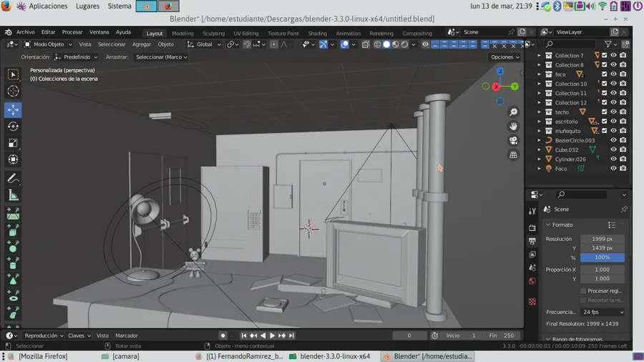Image resolution: width=644 pixels, height=362 pixels.
Task: Play the animation forward
Action: [273, 336]
